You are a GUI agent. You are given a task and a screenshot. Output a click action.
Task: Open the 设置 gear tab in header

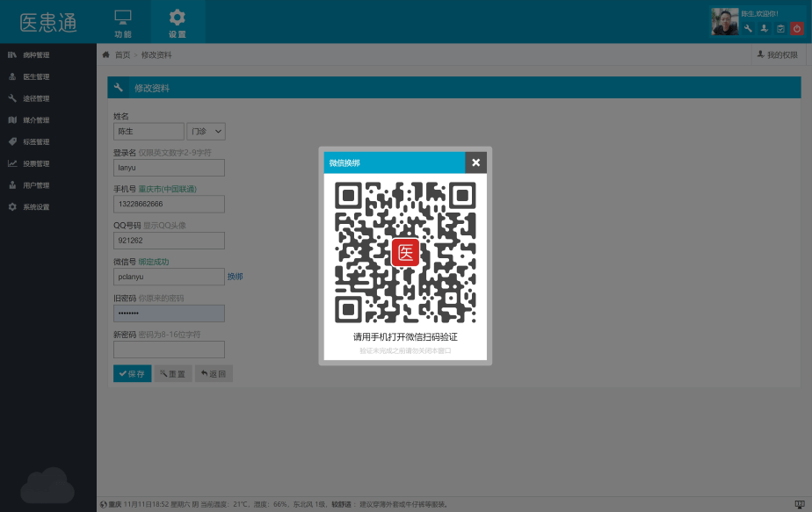178,23
